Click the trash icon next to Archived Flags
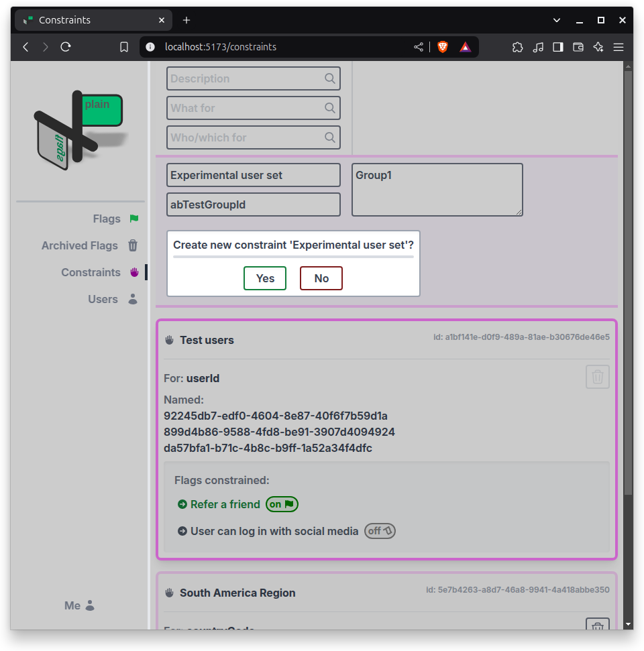The image size is (644, 651). point(133,245)
